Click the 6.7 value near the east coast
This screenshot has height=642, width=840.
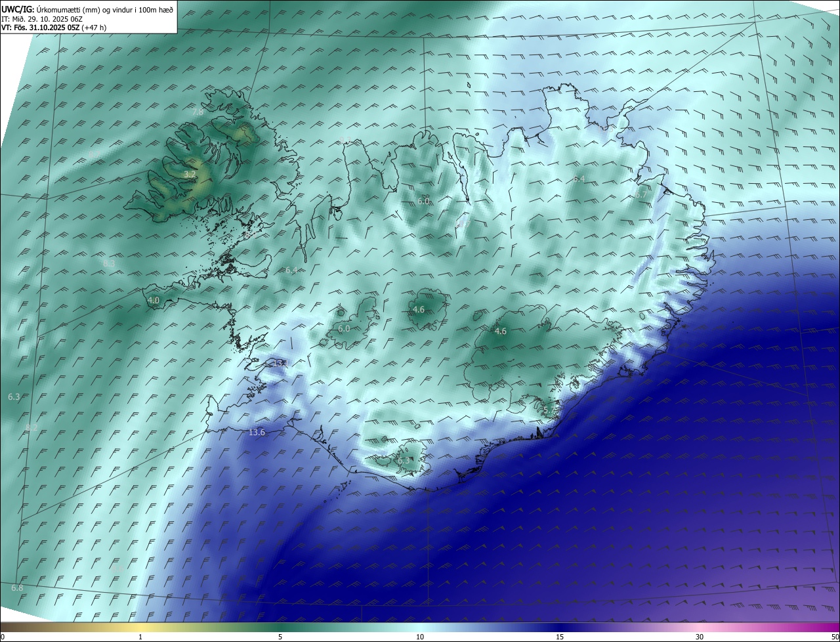coord(640,195)
